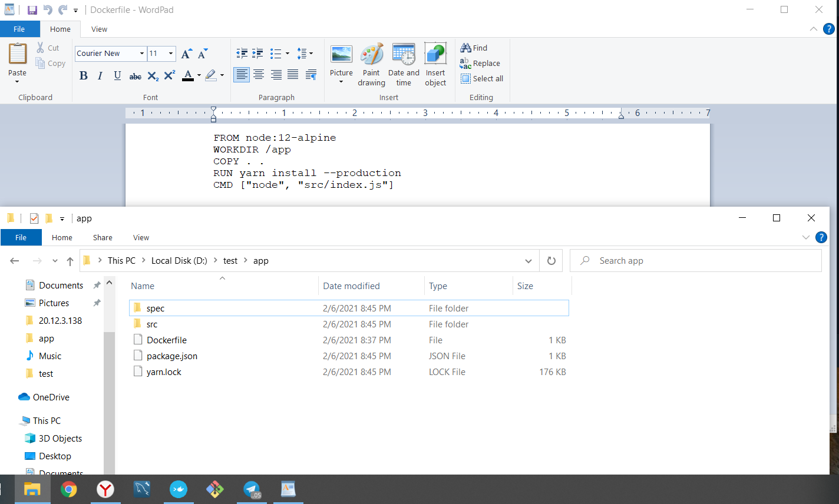The height and width of the screenshot is (504, 839).
Task: Click Decrease indent icon
Action: (x=242, y=54)
